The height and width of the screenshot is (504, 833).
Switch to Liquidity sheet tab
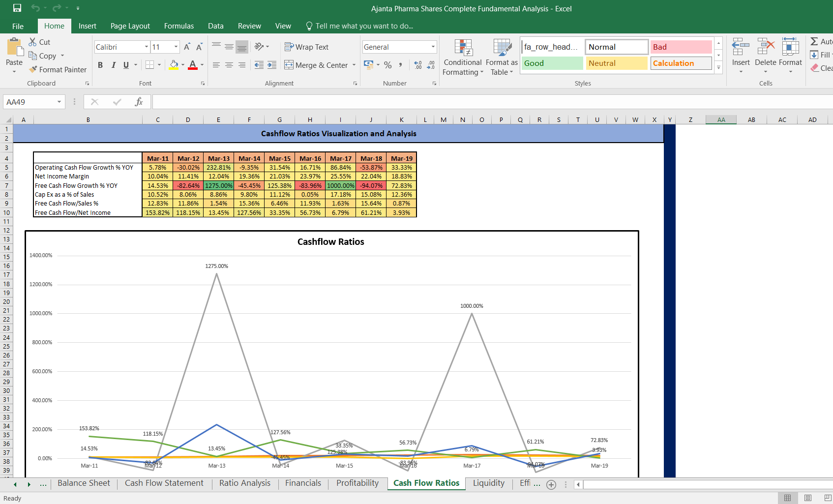(x=489, y=483)
